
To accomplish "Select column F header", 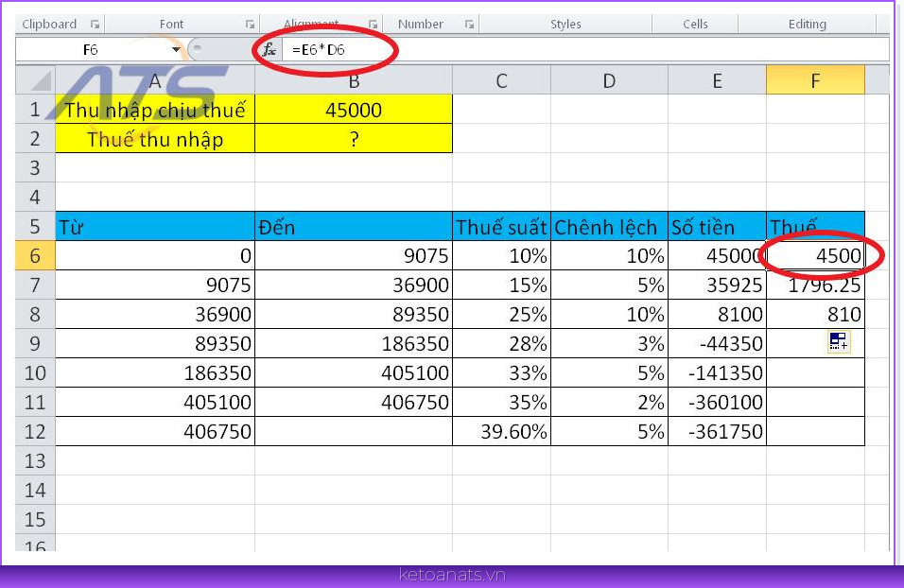I will pyautogui.click(x=815, y=80).
